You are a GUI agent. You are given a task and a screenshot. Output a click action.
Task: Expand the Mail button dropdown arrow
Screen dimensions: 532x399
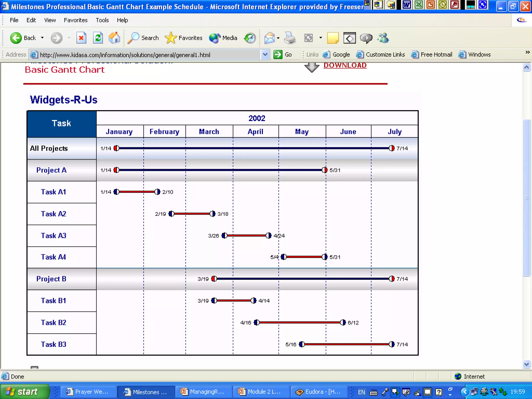pos(278,38)
